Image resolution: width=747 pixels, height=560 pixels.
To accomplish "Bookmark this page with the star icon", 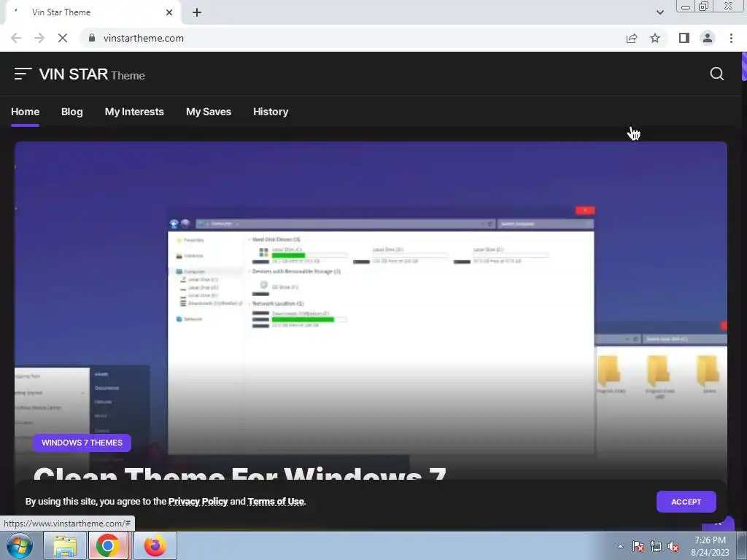I will [x=655, y=38].
